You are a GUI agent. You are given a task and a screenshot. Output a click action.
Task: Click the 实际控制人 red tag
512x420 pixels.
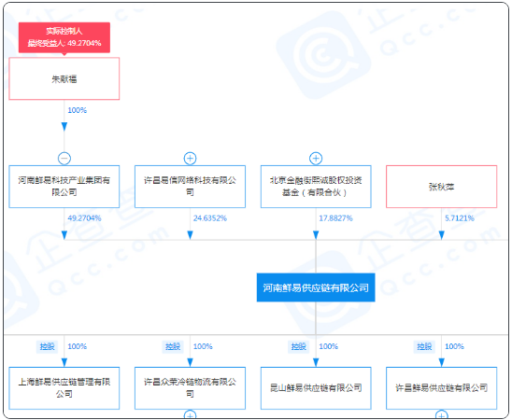tap(64, 37)
